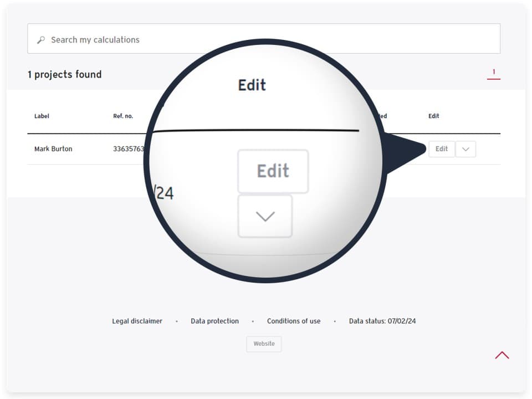This screenshot has height=399, width=532.
Task: Click the reference number 33635763
Action: 130,149
